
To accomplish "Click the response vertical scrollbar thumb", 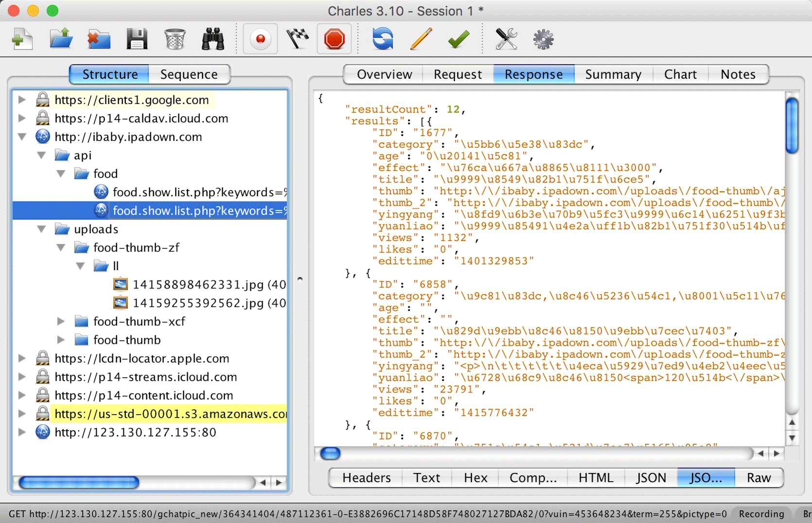I will click(792, 126).
